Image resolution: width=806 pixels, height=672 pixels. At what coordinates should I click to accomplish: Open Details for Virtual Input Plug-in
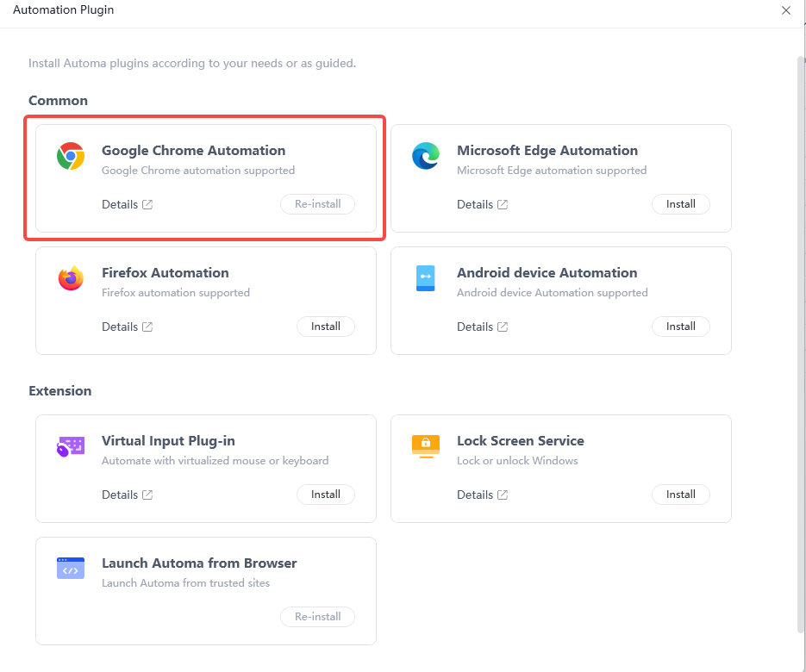(x=121, y=495)
